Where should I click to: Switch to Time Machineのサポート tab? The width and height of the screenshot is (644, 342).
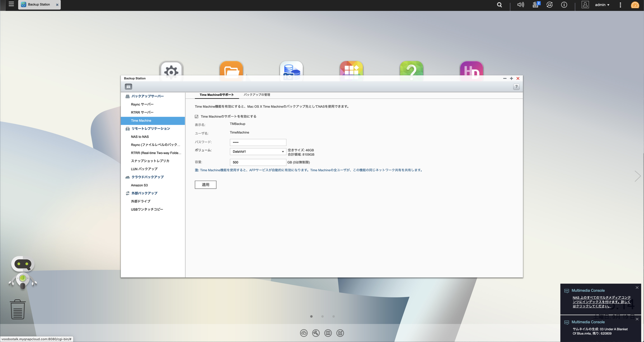click(217, 95)
